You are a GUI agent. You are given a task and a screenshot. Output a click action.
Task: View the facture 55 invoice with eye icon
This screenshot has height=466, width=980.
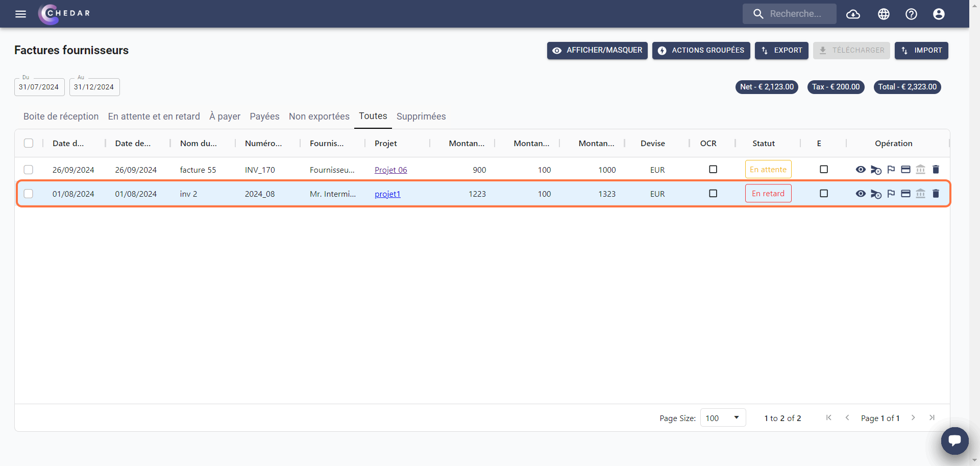point(861,170)
